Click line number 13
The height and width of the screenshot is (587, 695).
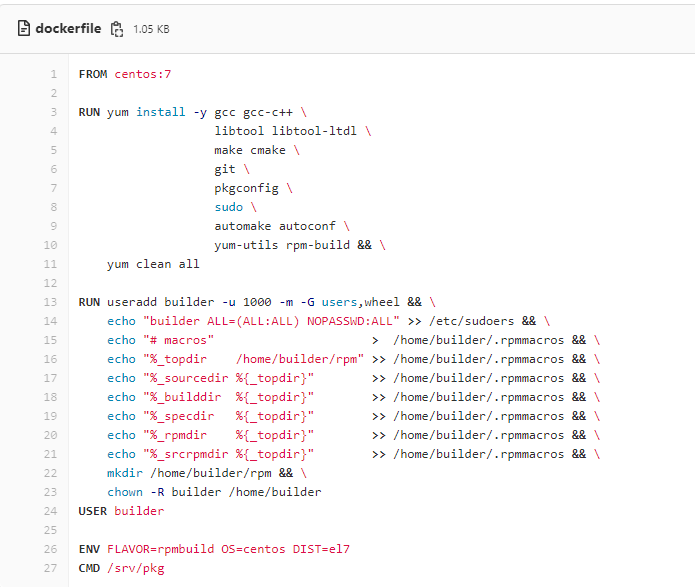(x=51, y=302)
